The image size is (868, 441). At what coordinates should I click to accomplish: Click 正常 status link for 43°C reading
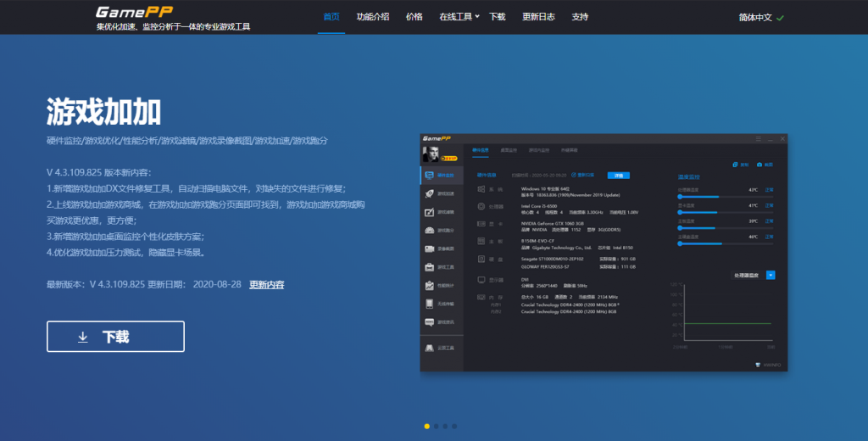(769, 190)
